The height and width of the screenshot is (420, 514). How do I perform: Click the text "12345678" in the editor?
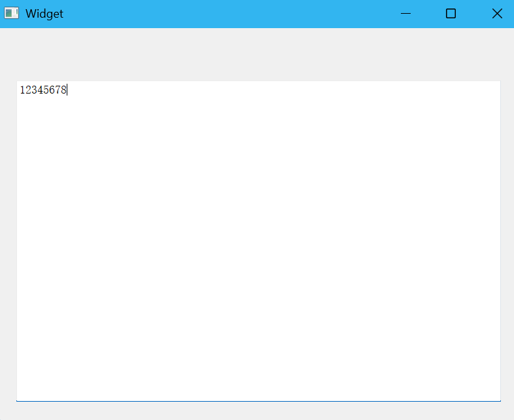tap(43, 90)
